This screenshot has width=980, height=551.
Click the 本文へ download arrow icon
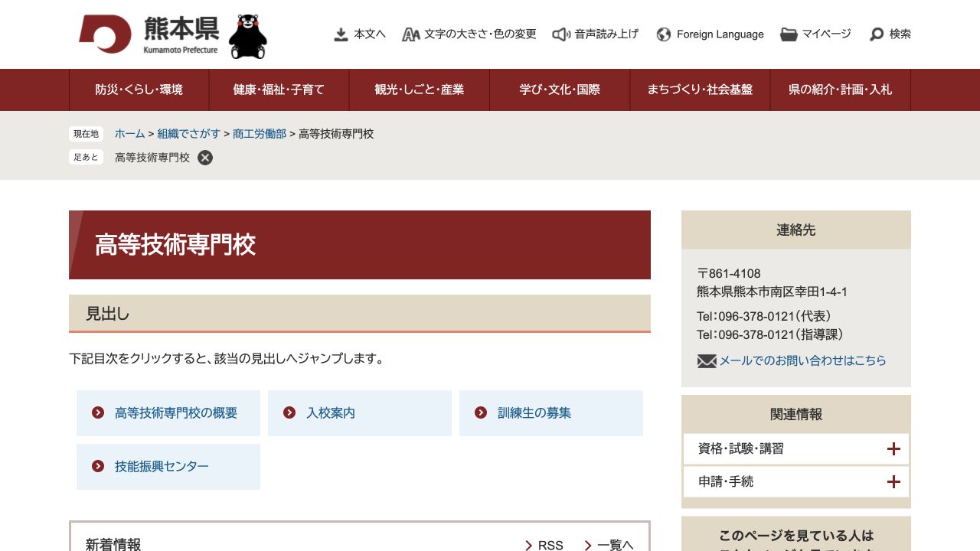click(x=341, y=34)
